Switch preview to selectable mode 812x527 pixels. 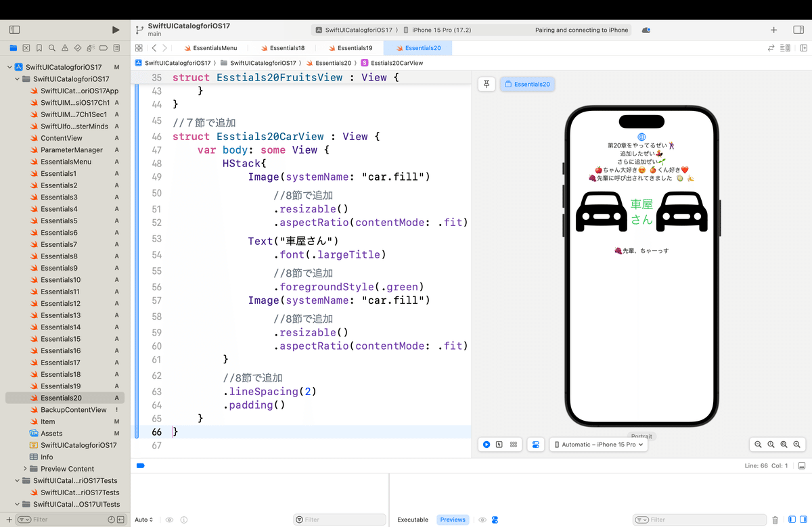pyautogui.click(x=499, y=444)
